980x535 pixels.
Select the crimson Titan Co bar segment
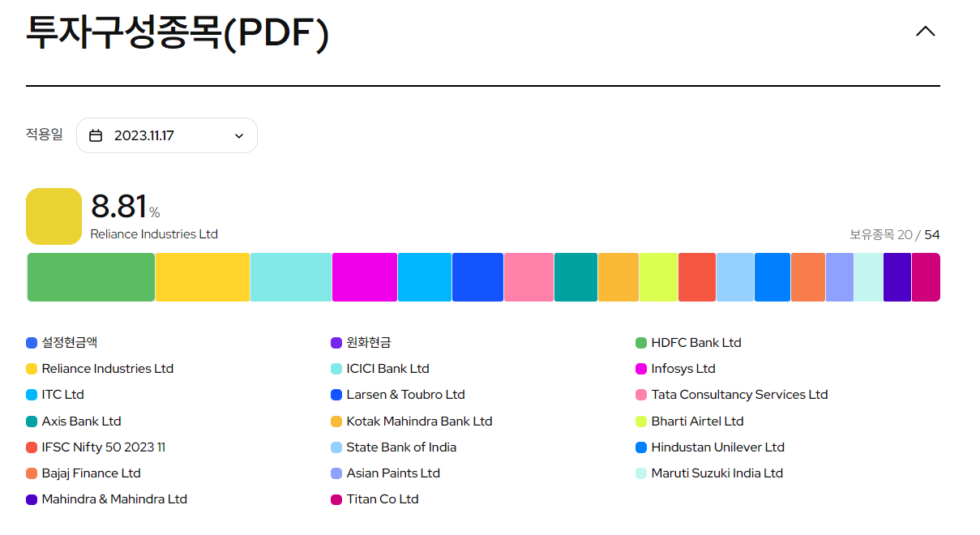coord(926,277)
